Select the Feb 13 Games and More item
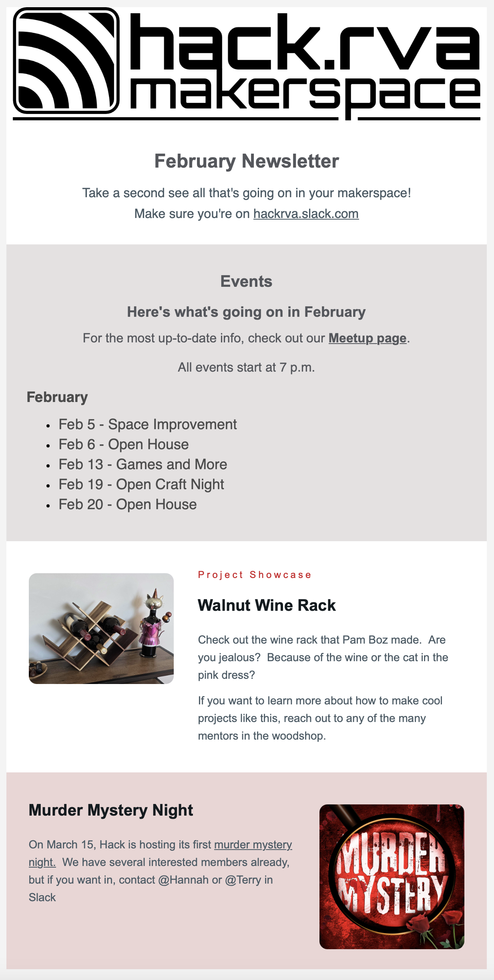This screenshot has height=980, width=494. coord(143,464)
